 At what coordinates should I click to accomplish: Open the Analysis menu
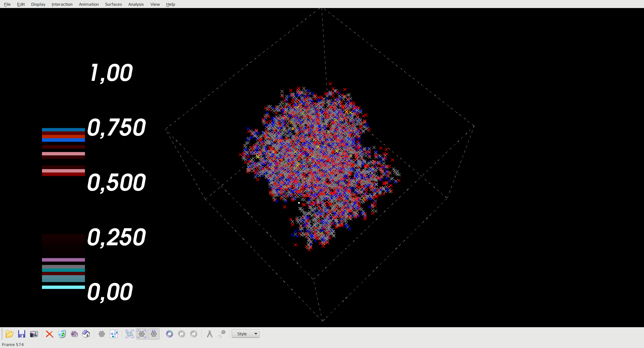(136, 4)
